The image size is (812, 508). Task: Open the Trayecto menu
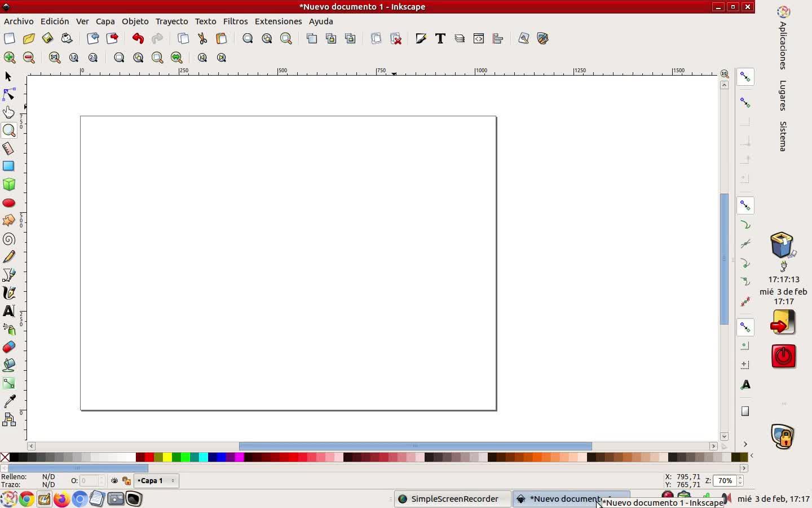[171, 21]
